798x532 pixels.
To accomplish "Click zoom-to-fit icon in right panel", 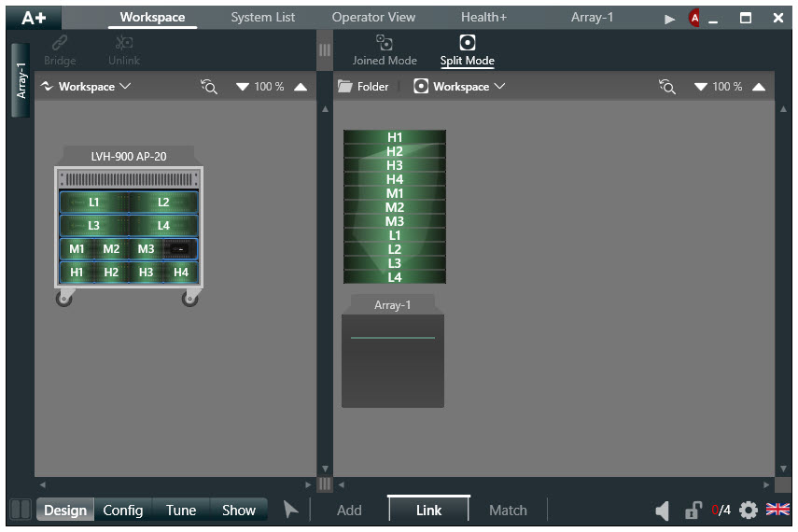I will click(666, 87).
